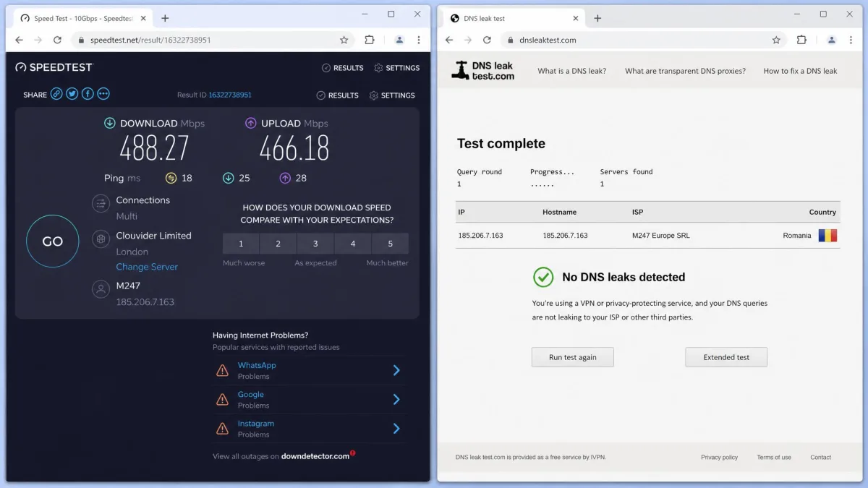Screen dimensions: 868x488
Task: Click Instagram warning triangle icon
Action: (222, 429)
